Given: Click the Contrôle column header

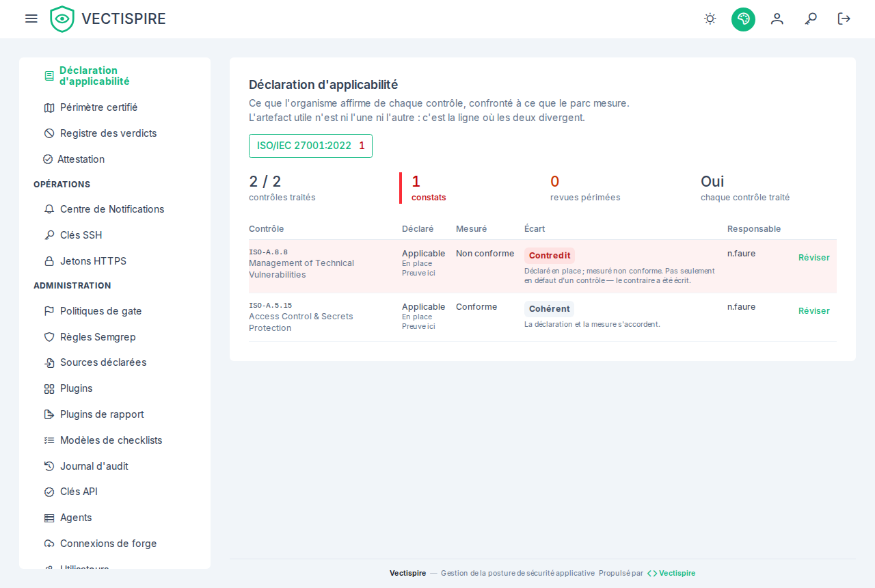Looking at the screenshot, I should 267,229.
